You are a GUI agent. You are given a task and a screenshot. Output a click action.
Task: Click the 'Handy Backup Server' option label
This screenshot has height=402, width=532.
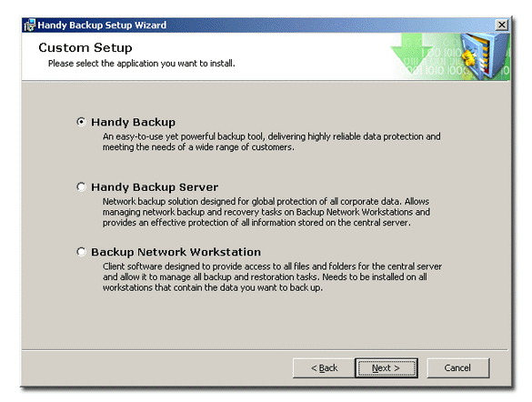[155, 187]
